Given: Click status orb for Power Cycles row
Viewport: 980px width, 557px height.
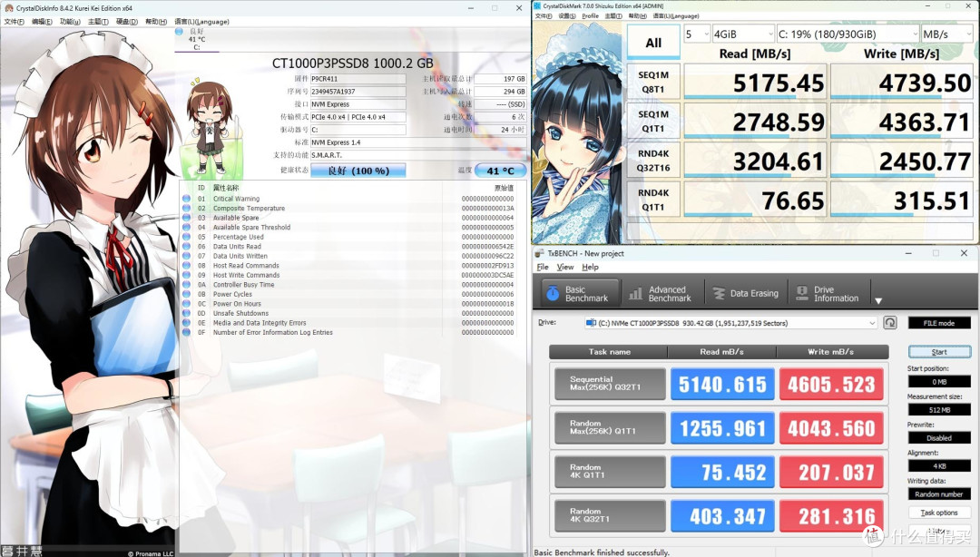Looking at the screenshot, I should tap(186, 294).
